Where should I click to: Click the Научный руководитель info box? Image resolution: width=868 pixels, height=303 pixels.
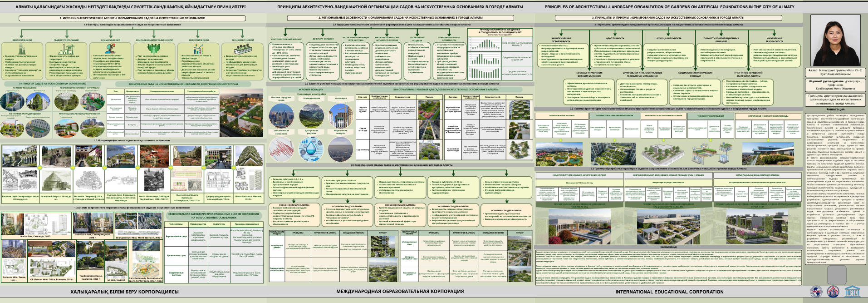tap(835, 83)
